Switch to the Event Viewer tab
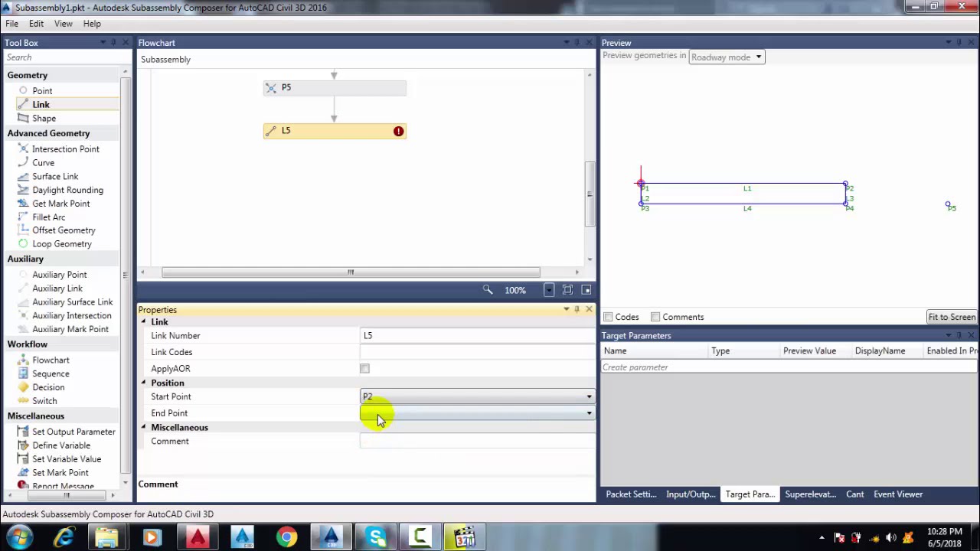The image size is (980, 551). click(898, 494)
